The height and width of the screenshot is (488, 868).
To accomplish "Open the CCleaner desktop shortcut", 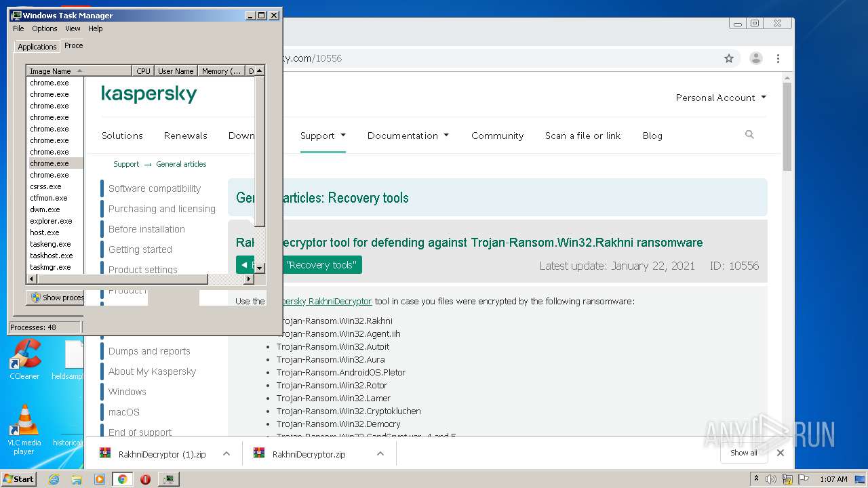I will tap(25, 359).
